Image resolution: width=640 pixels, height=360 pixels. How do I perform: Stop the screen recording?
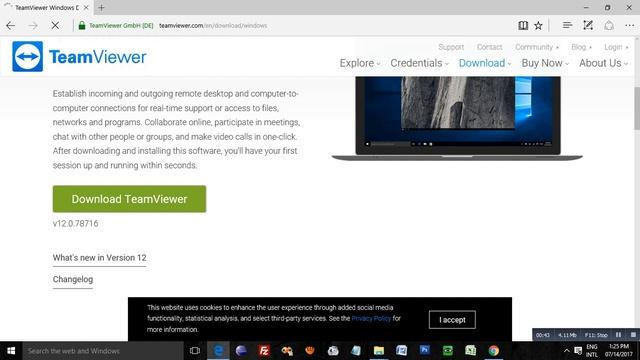(x=633, y=335)
